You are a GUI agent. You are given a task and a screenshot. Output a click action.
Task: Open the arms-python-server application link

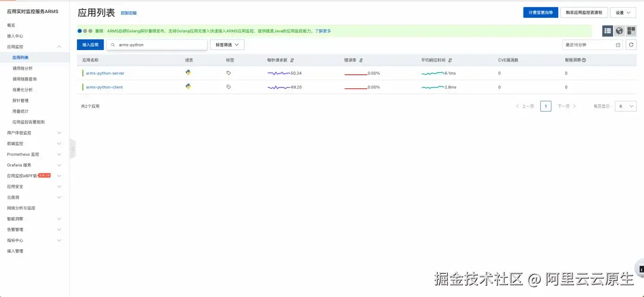[x=105, y=73]
